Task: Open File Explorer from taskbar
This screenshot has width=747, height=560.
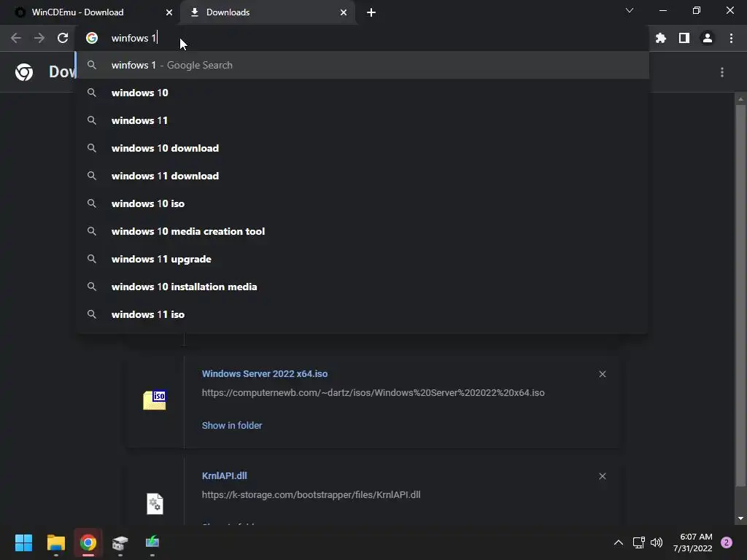Action: pos(55,542)
